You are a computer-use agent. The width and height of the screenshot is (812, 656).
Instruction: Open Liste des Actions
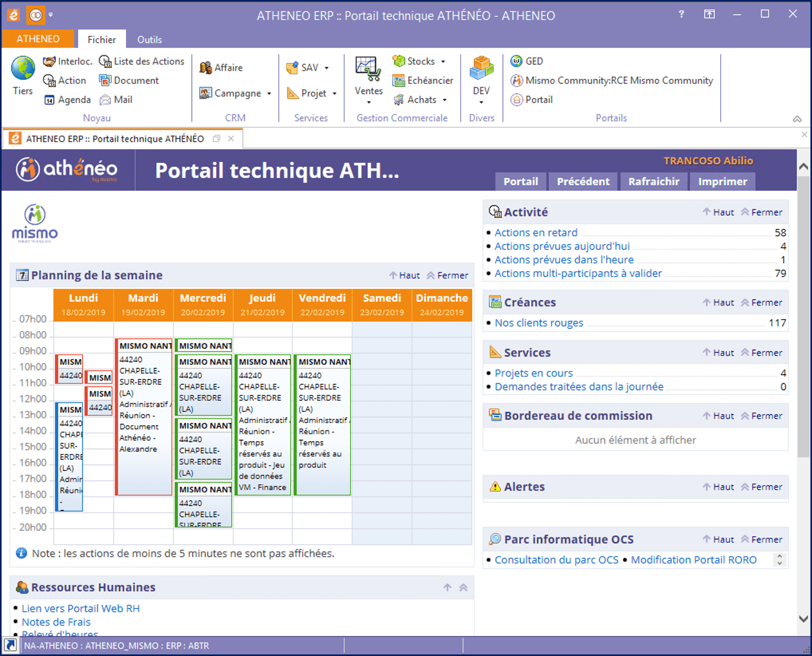(142, 61)
